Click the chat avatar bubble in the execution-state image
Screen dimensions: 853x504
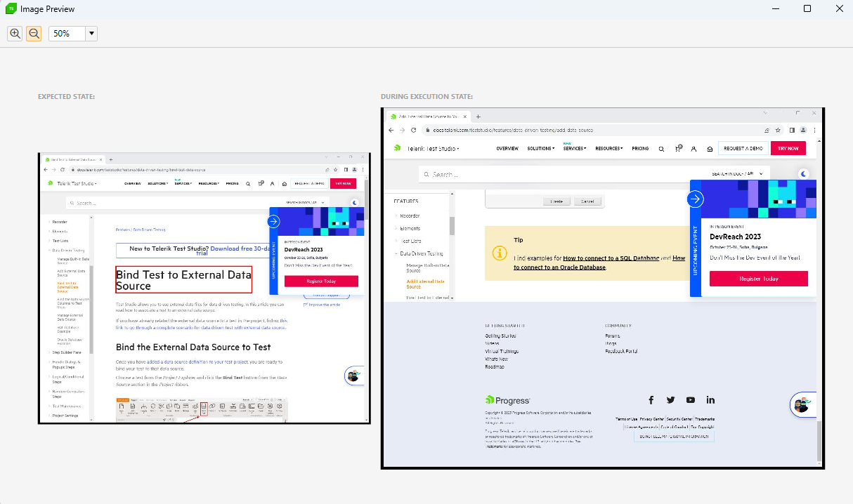802,405
